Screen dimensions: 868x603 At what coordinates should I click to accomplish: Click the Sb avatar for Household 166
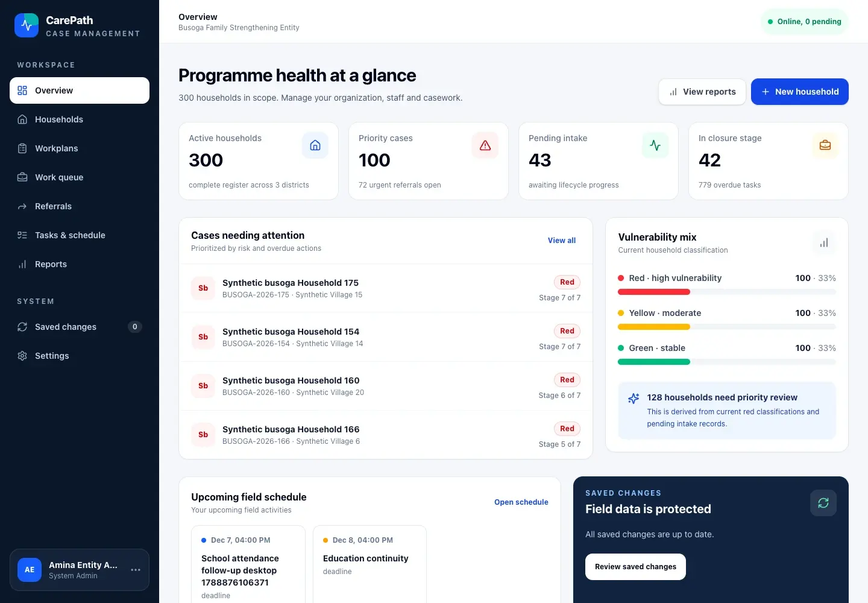(203, 435)
